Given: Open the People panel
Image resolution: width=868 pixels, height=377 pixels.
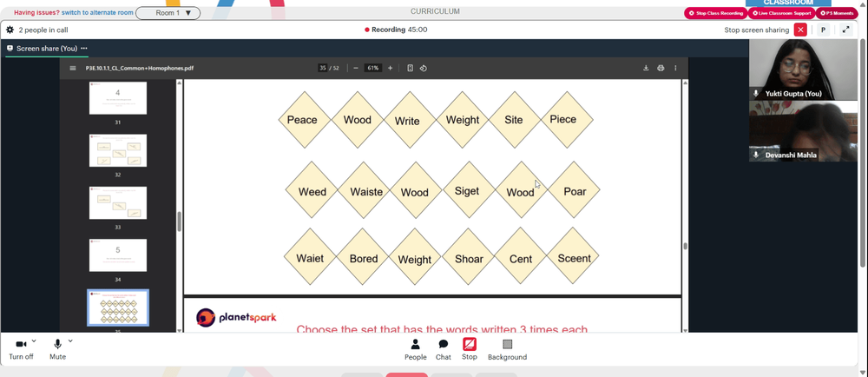Looking at the screenshot, I should (415, 350).
